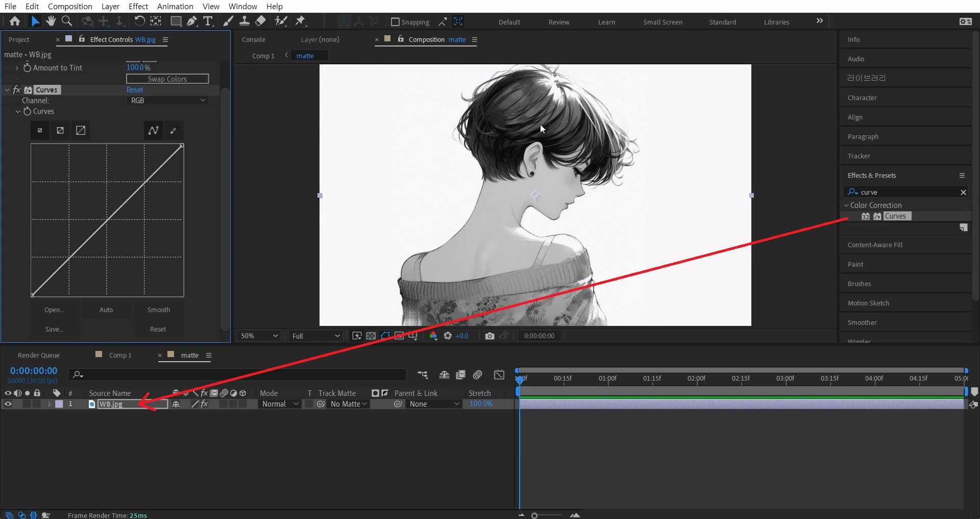Expand the Amount to Tint property

click(17, 67)
